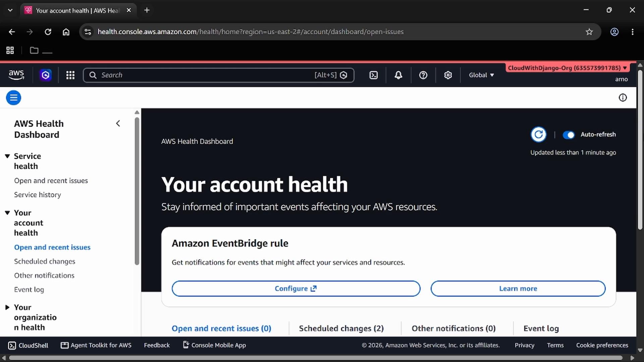The height and width of the screenshot is (362, 644).
Task: Bookmark this page with star icon
Action: (589, 32)
